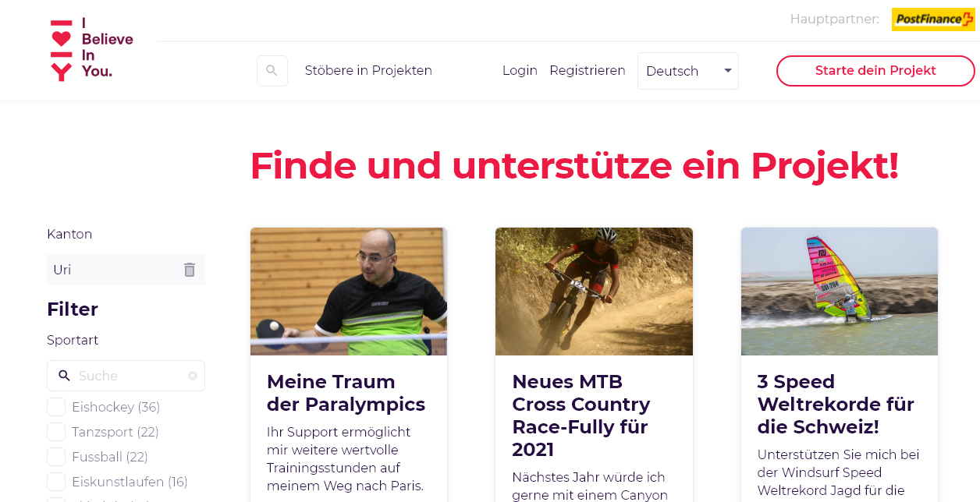Click the dropdown arrow beside Deutsch
Viewport: 980px width, 502px height.
click(728, 71)
